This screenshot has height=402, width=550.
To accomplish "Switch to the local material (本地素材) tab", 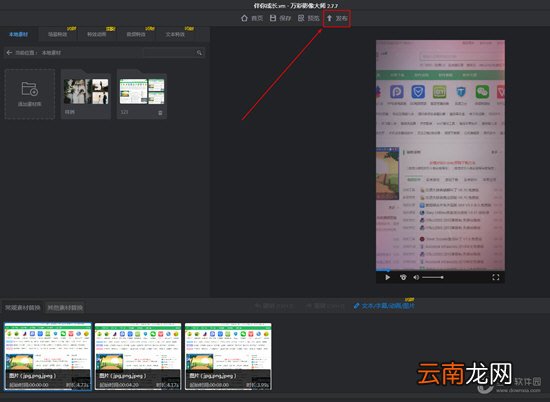I will (18, 34).
